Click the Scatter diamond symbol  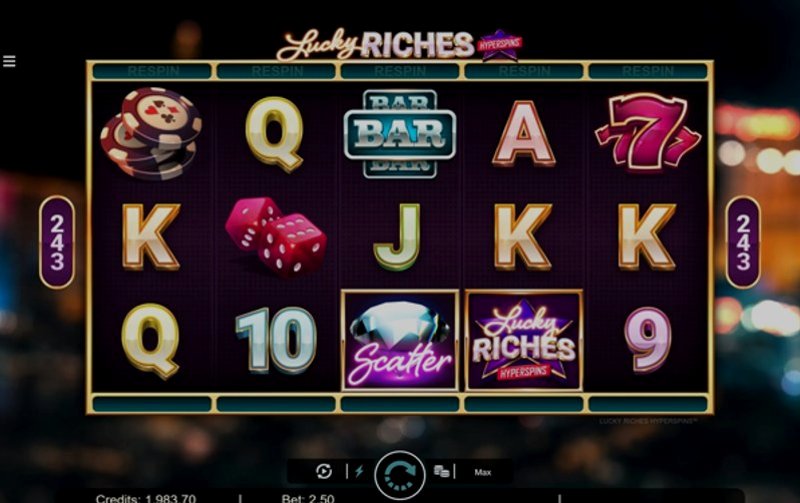click(x=400, y=340)
